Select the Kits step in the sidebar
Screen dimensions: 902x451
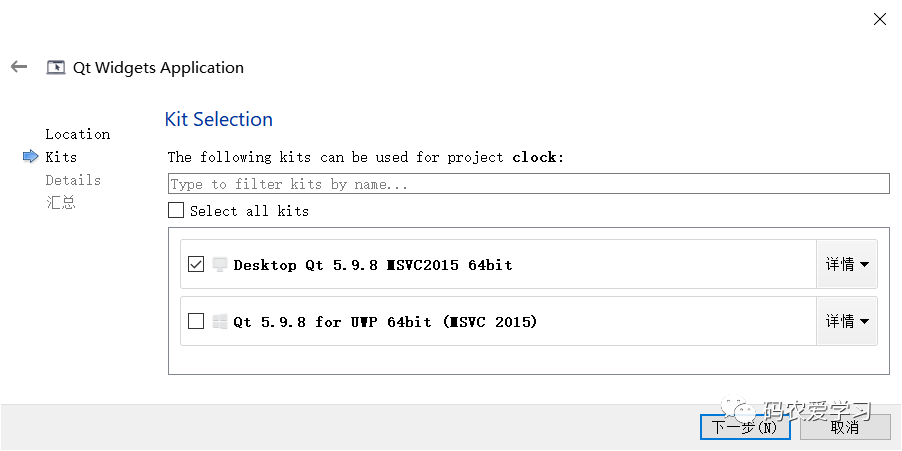61,156
